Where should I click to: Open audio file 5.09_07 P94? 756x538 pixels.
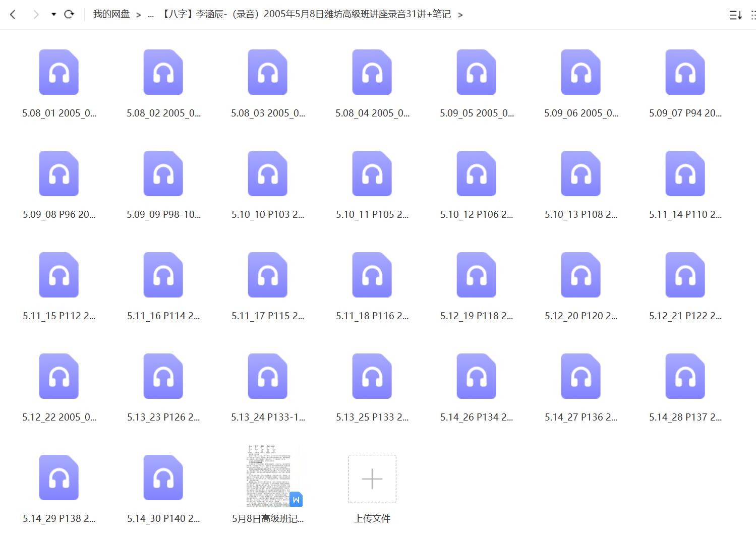tap(685, 72)
